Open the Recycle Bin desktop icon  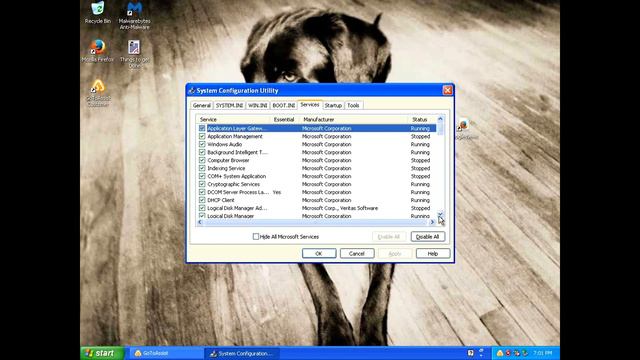pos(98,12)
